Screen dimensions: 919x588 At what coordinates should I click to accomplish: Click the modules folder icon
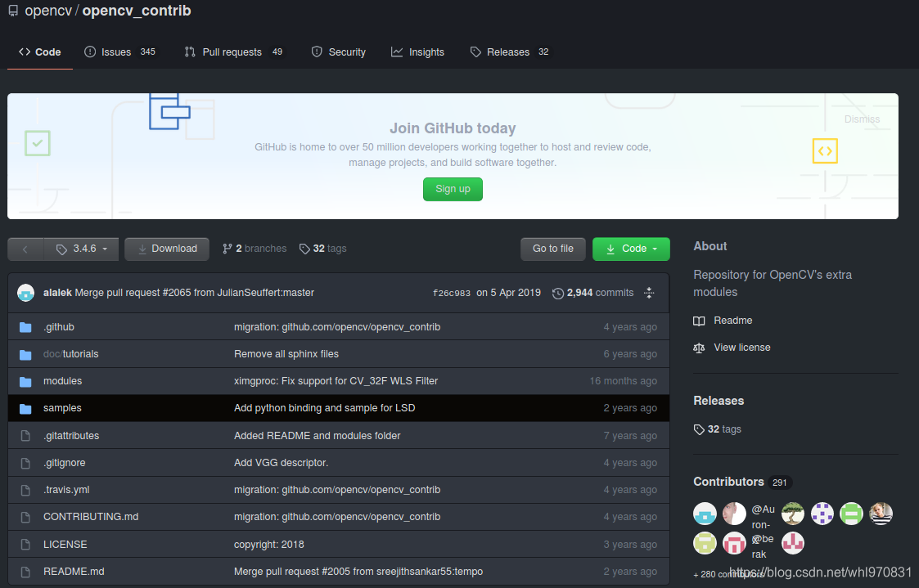[x=25, y=381]
